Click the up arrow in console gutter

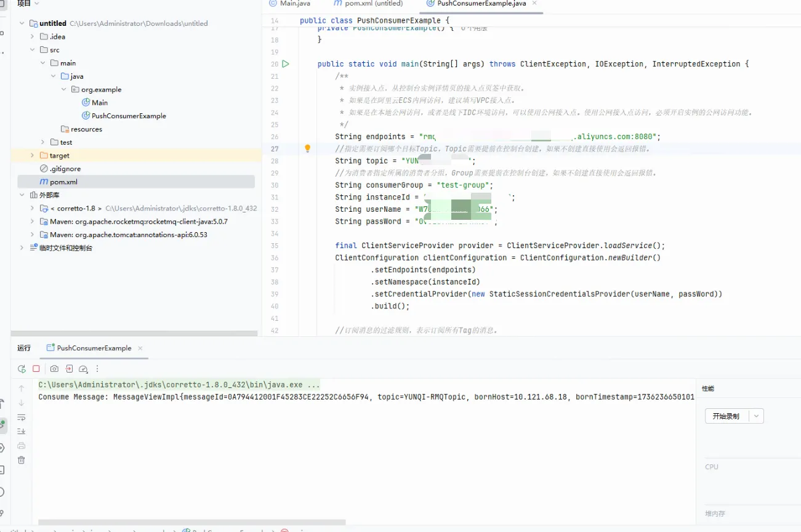[22, 389]
